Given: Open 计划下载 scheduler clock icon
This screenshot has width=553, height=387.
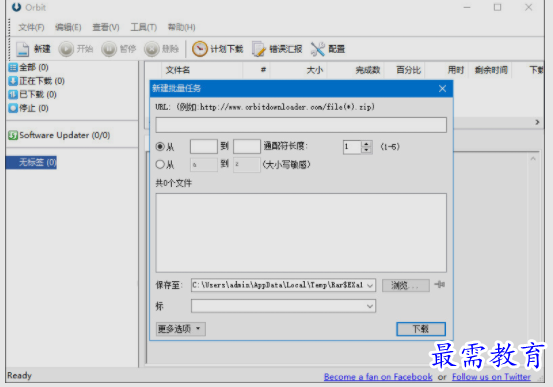Looking at the screenshot, I should pyautogui.click(x=200, y=49).
